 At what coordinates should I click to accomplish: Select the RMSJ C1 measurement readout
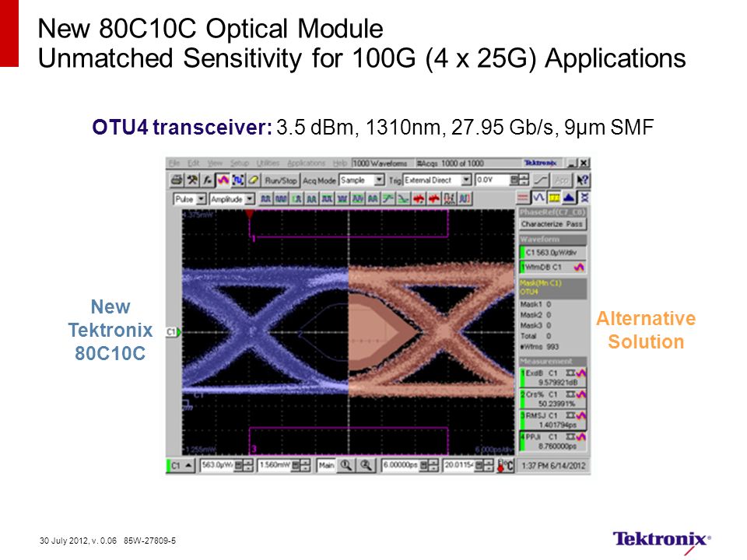[x=552, y=421]
